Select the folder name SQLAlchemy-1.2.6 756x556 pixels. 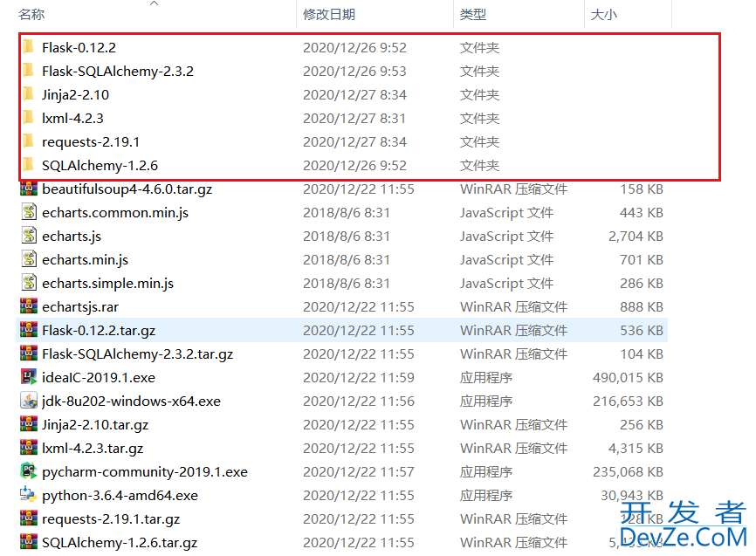point(100,166)
